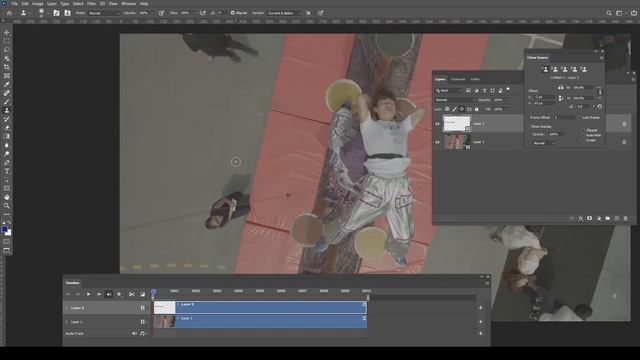The image size is (640, 360).
Task: Select the Type tool
Action: [7, 171]
